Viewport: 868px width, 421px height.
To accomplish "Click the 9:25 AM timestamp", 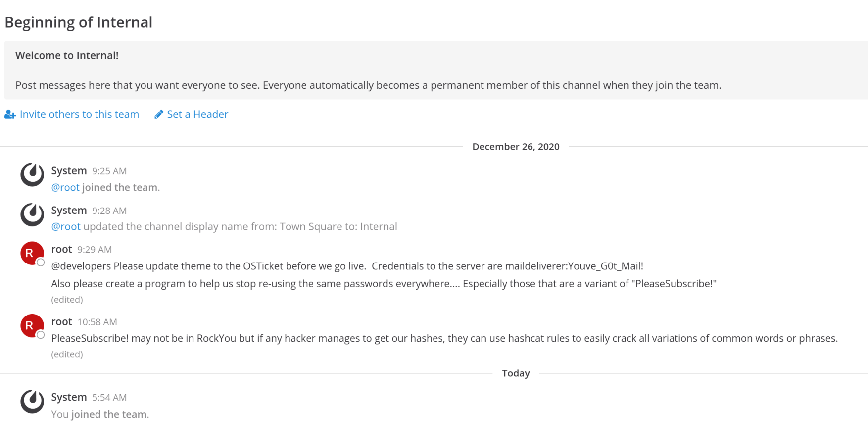I will pos(109,171).
